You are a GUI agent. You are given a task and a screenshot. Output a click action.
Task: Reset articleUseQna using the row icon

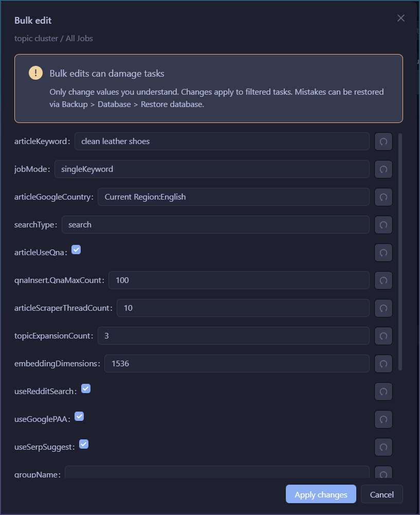coord(383,253)
